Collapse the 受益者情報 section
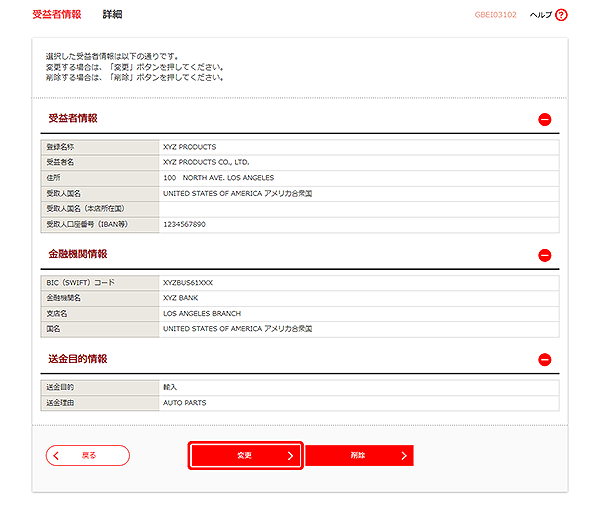 click(x=545, y=119)
